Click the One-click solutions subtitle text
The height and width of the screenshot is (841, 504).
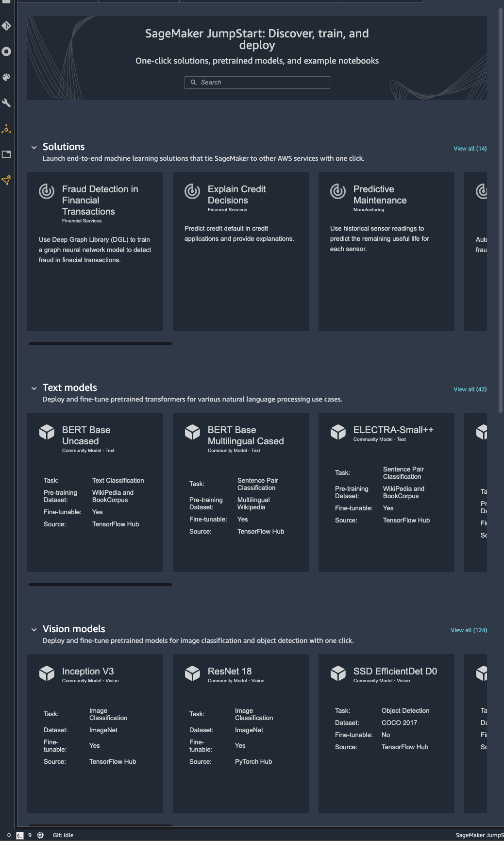pos(257,61)
